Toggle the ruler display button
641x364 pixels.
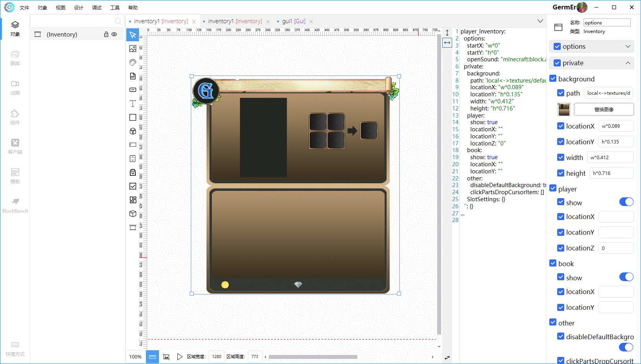point(152,357)
